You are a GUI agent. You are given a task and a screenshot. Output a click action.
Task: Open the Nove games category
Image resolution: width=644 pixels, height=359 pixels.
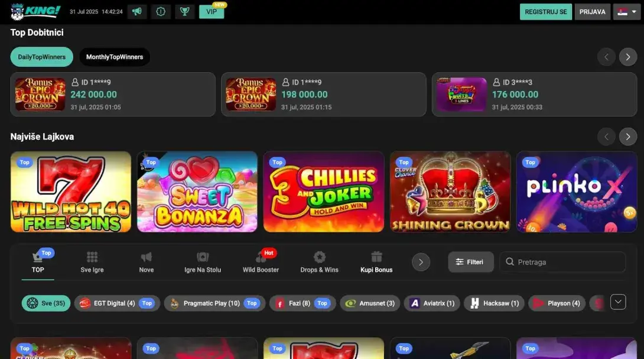[x=146, y=262]
